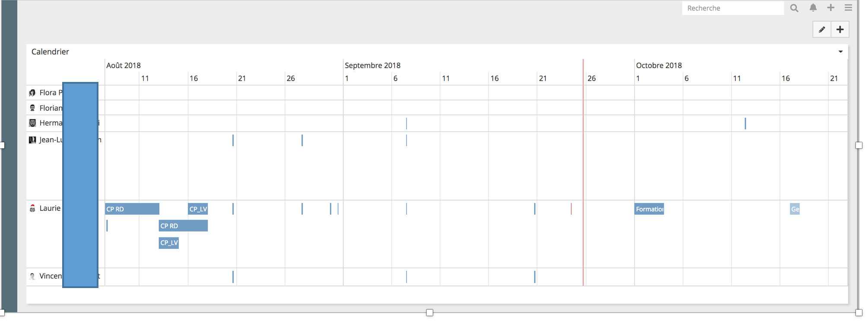Image resolution: width=868 pixels, height=326 pixels.
Task: Select Laurie's marker just after September 6
Action: pyautogui.click(x=406, y=209)
